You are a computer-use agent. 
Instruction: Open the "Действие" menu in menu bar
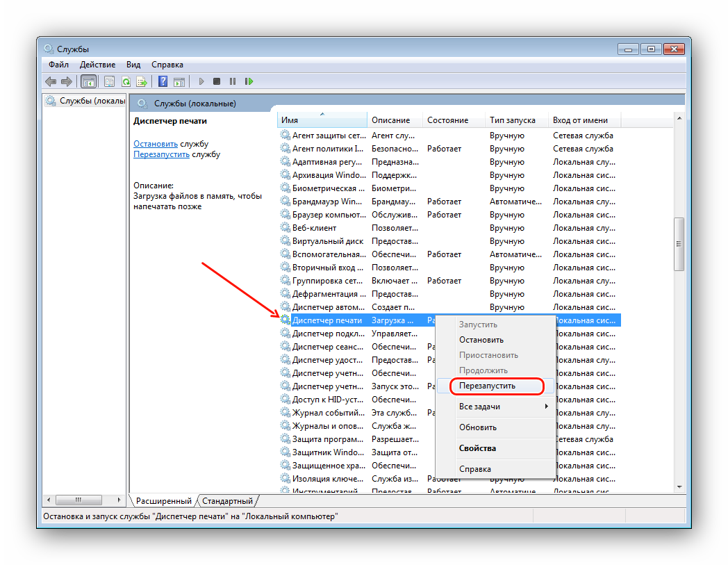97,64
